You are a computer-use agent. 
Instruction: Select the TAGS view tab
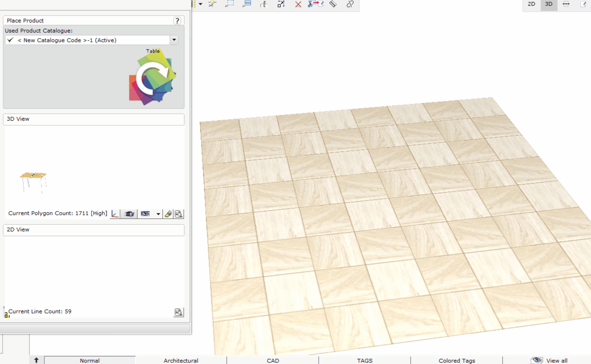[x=365, y=360]
